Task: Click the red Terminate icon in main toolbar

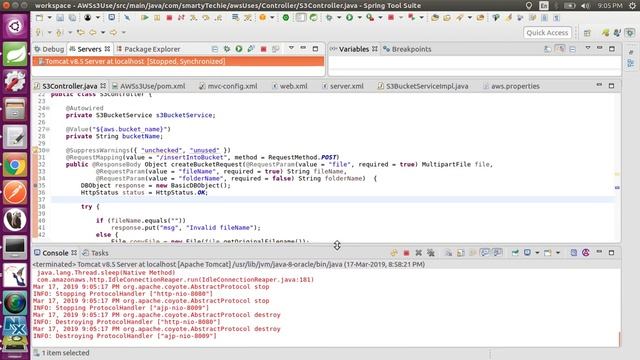Action: 169,18
